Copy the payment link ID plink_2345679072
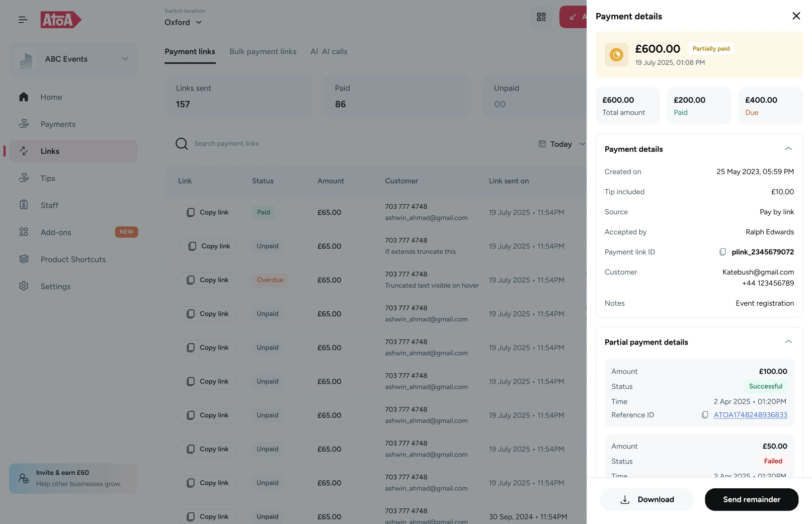This screenshot has width=812, height=524. tap(722, 252)
